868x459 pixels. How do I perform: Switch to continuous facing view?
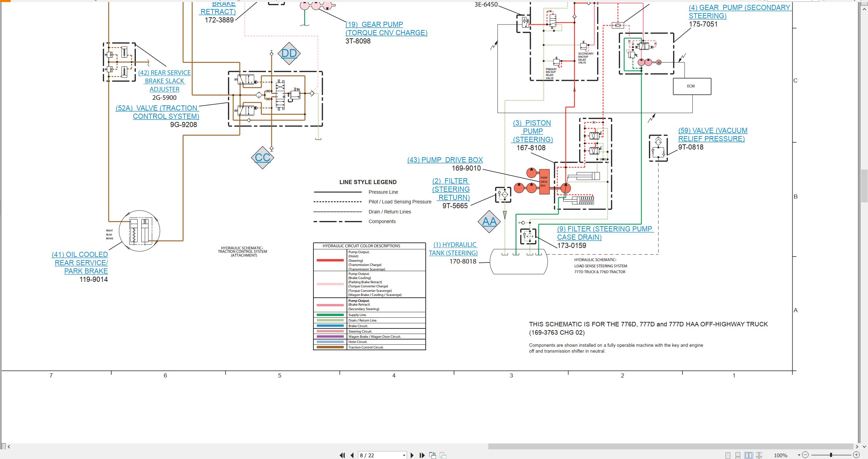point(759,455)
